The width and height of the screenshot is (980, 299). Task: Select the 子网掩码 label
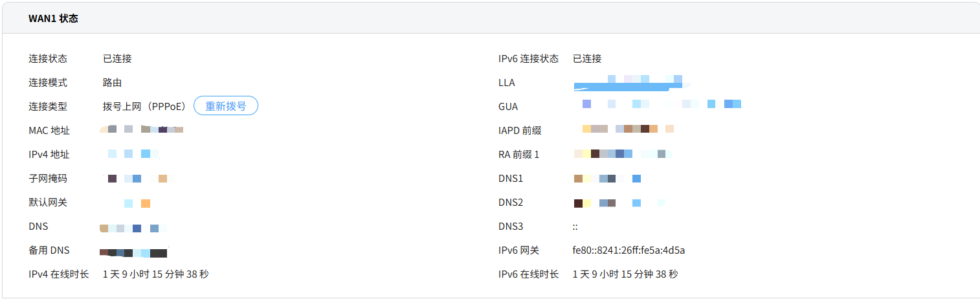(x=47, y=179)
